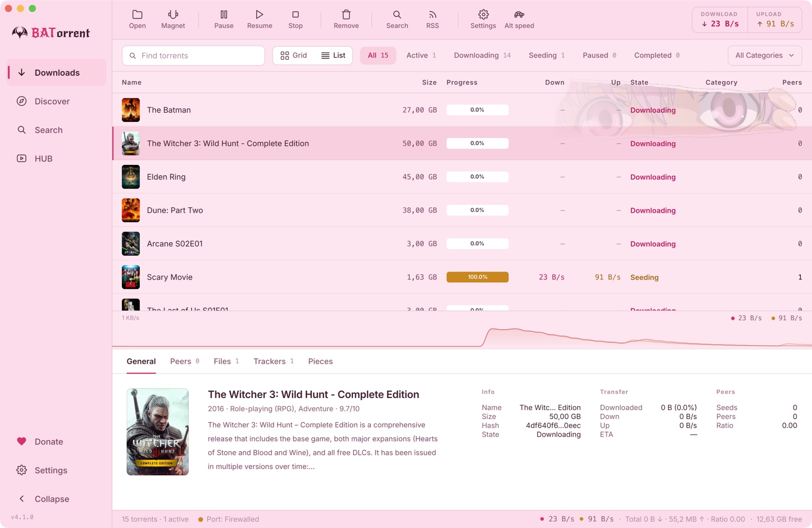Remove the selected torrent
This screenshot has width=812, height=528.
tap(346, 19)
